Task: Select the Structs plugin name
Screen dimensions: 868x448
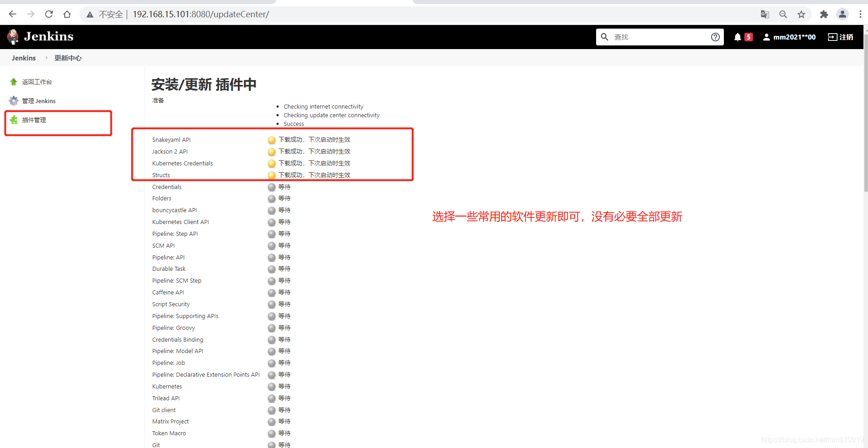Action: [x=161, y=175]
